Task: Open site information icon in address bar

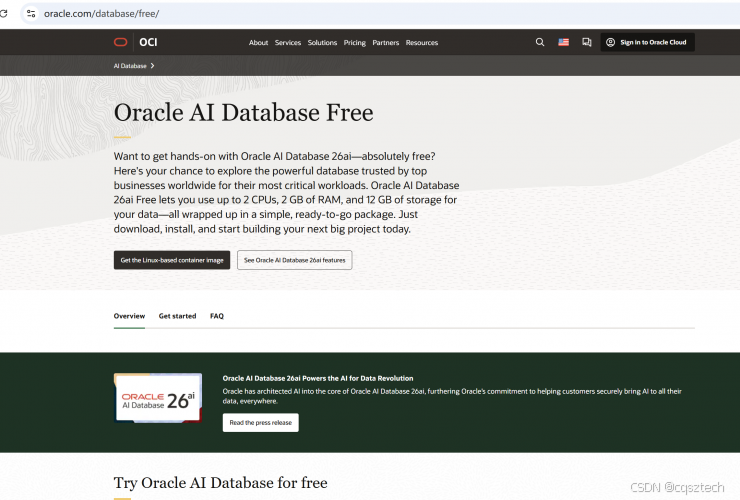Action: coord(31,14)
